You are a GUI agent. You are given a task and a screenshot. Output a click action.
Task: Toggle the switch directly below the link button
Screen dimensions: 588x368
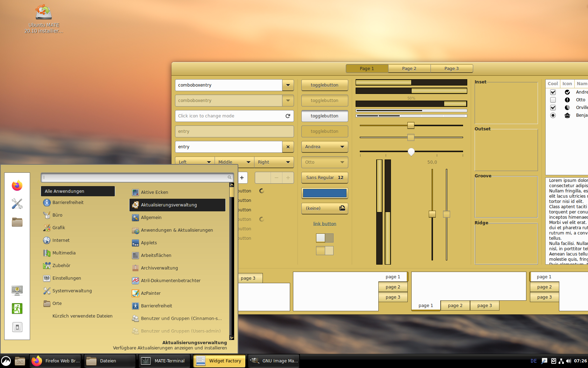(x=325, y=238)
